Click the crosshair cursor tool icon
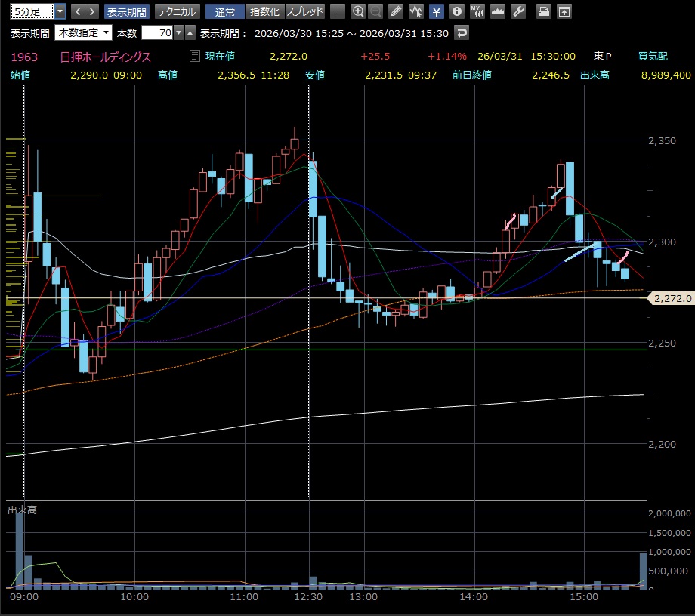 pos(338,11)
